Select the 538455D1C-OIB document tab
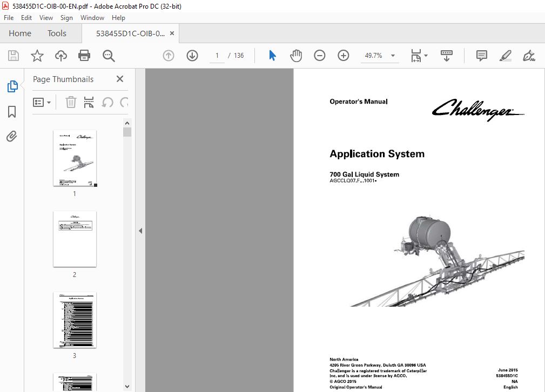 [130, 33]
